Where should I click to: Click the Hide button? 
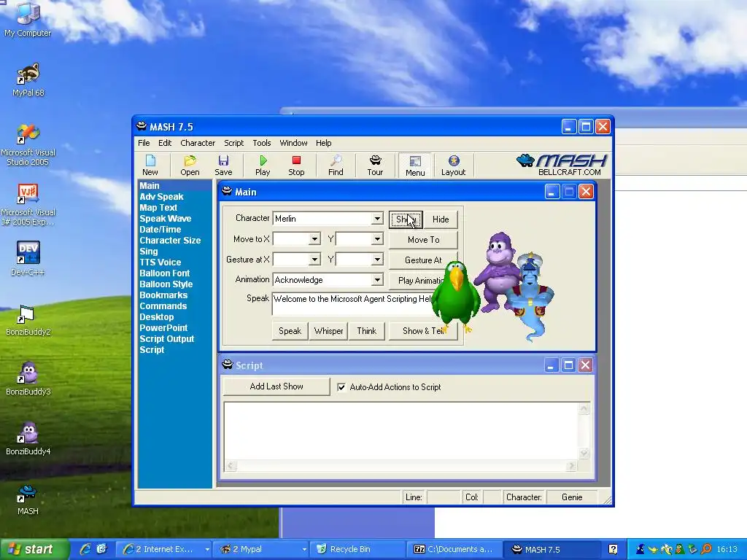(441, 219)
